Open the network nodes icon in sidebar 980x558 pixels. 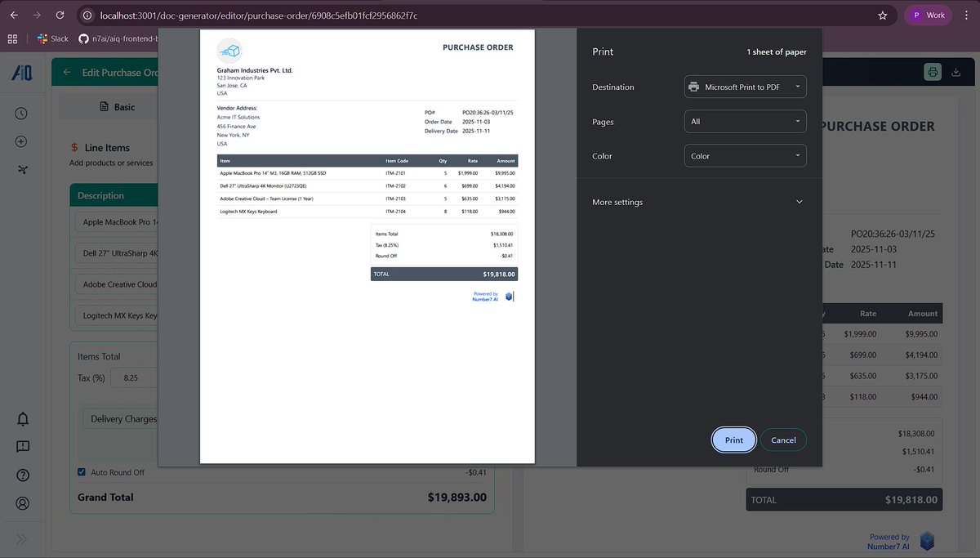click(22, 169)
